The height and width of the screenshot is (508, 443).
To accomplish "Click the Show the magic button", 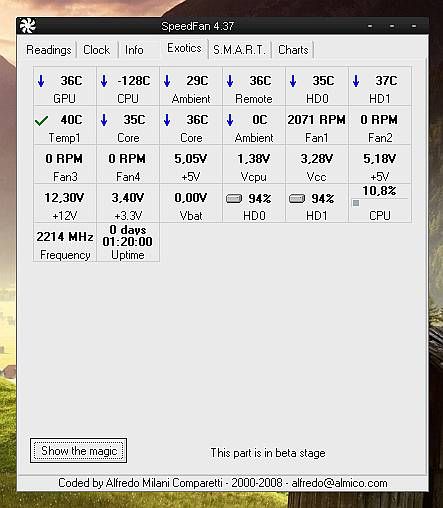I will click(78, 451).
